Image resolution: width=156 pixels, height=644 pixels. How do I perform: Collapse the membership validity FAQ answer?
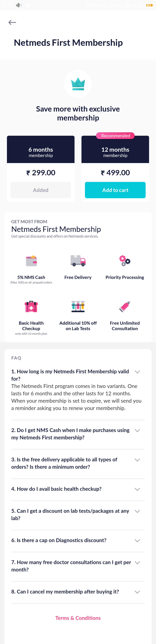[x=137, y=372]
